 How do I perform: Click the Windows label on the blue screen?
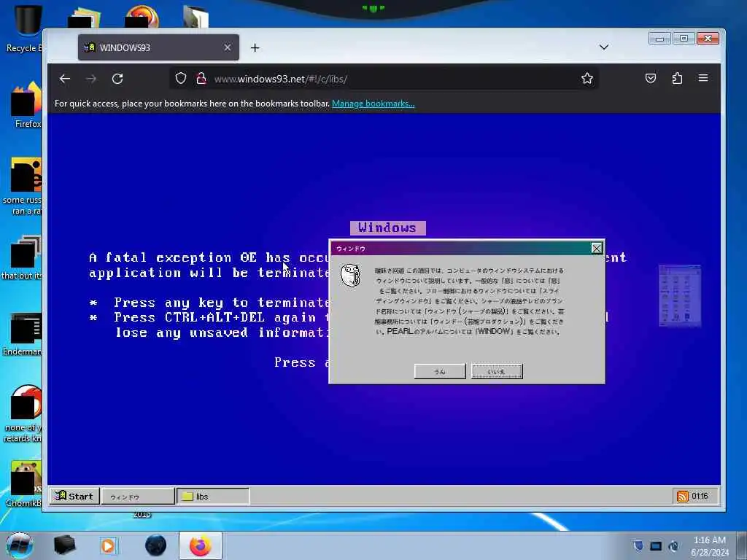click(x=388, y=227)
